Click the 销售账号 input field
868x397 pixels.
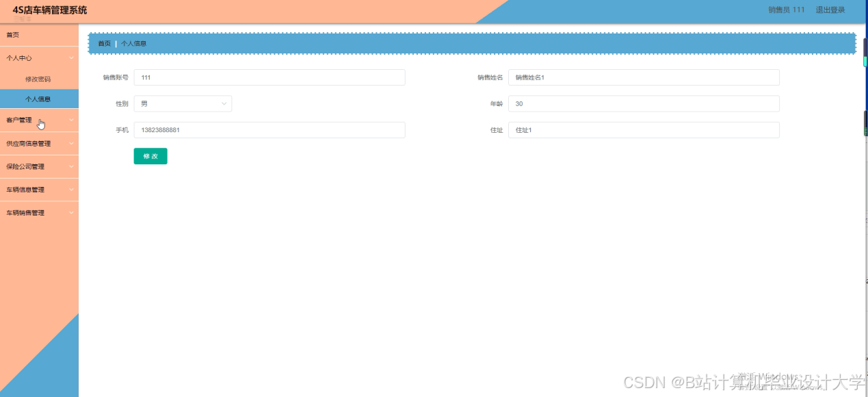tap(269, 77)
